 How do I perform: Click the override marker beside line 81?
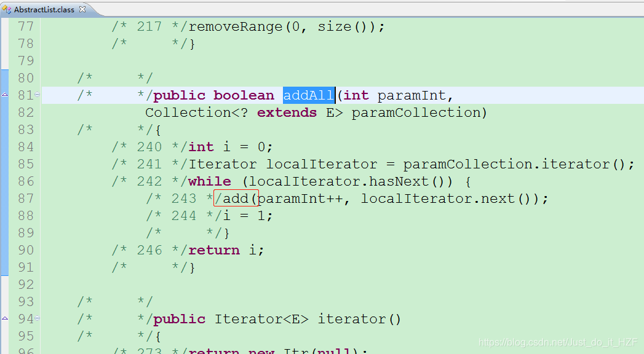click(4, 95)
